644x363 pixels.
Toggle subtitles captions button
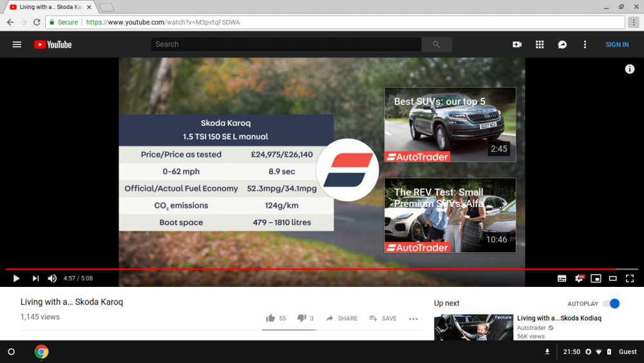[x=562, y=279]
